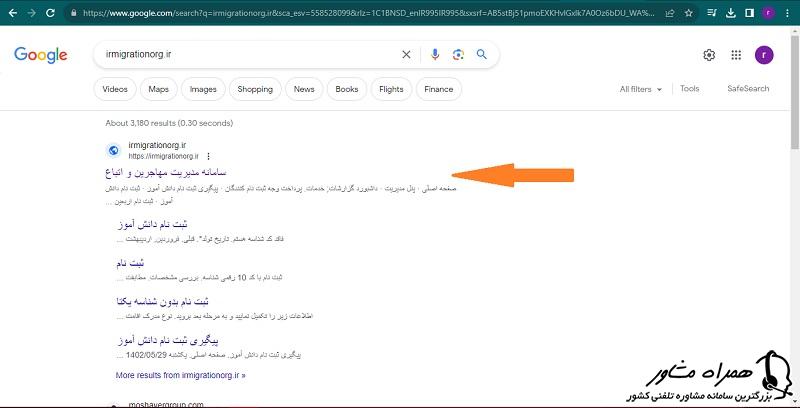Open the Google apps grid

pyautogui.click(x=736, y=55)
